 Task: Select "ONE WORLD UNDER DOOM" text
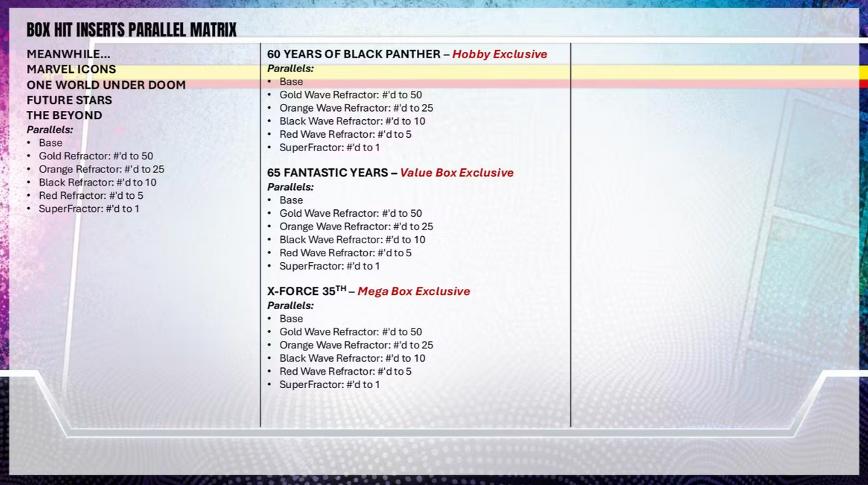106,85
